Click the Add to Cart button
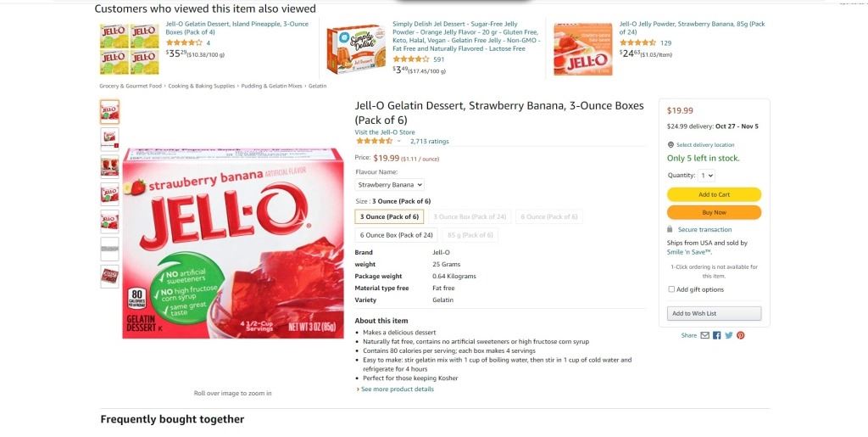The height and width of the screenshot is (437, 868). (x=714, y=194)
